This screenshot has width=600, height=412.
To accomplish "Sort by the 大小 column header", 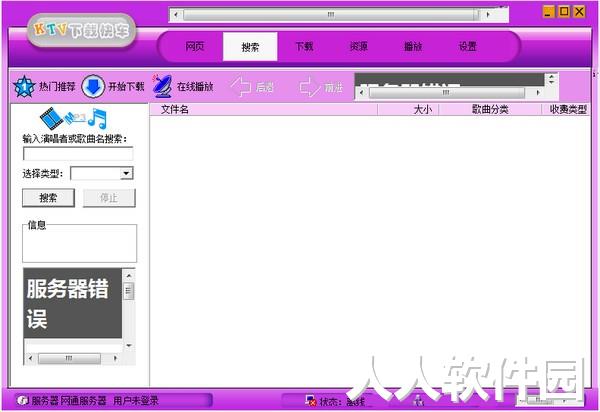I will [408, 110].
